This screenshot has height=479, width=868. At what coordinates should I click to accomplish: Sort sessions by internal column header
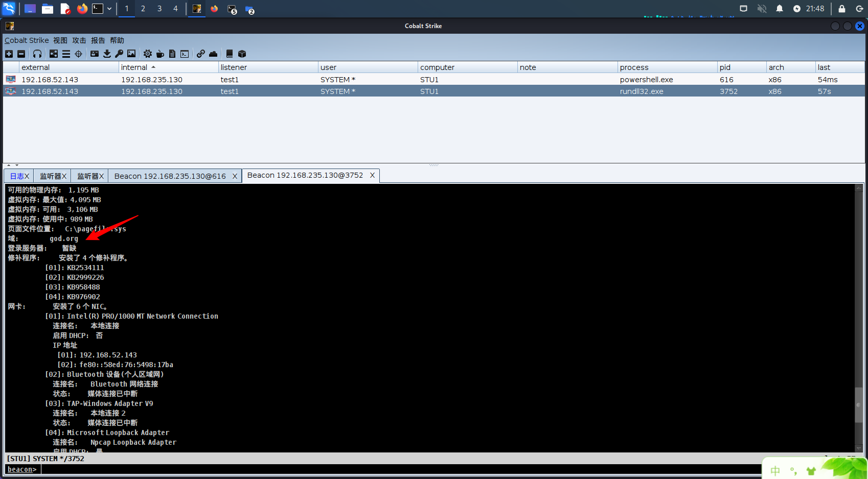(x=168, y=67)
